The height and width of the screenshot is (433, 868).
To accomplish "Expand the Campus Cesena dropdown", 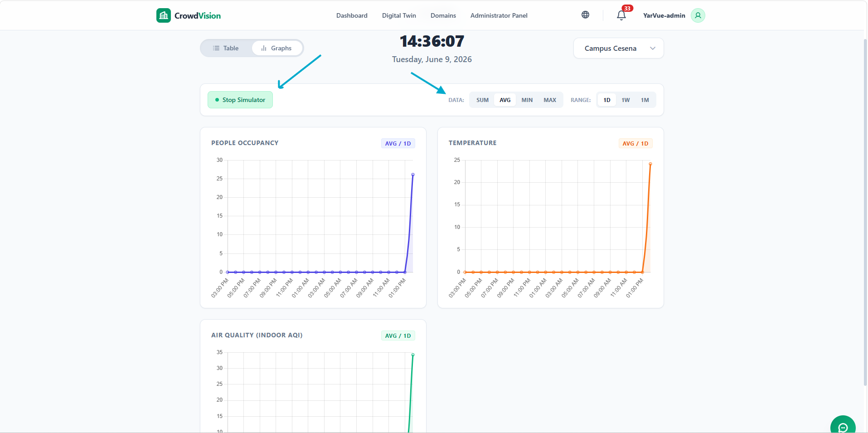I will [x=618, y=48].
